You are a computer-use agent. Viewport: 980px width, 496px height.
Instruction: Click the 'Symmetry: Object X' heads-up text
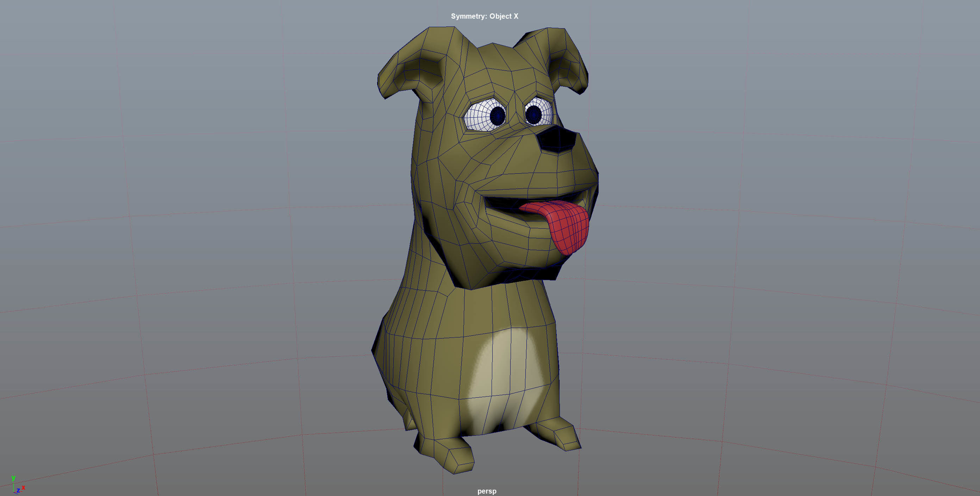pos(484,16)
